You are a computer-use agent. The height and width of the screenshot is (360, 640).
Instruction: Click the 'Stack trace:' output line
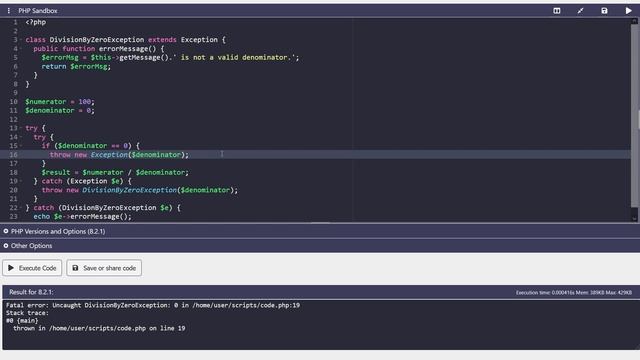pyautogui.click(x=27, y=313)
